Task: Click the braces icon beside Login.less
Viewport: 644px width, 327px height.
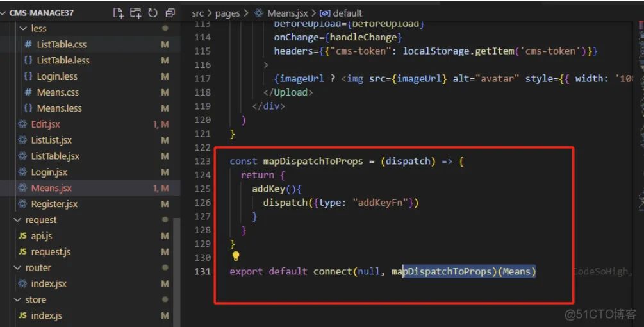Action: pos(28,76)
